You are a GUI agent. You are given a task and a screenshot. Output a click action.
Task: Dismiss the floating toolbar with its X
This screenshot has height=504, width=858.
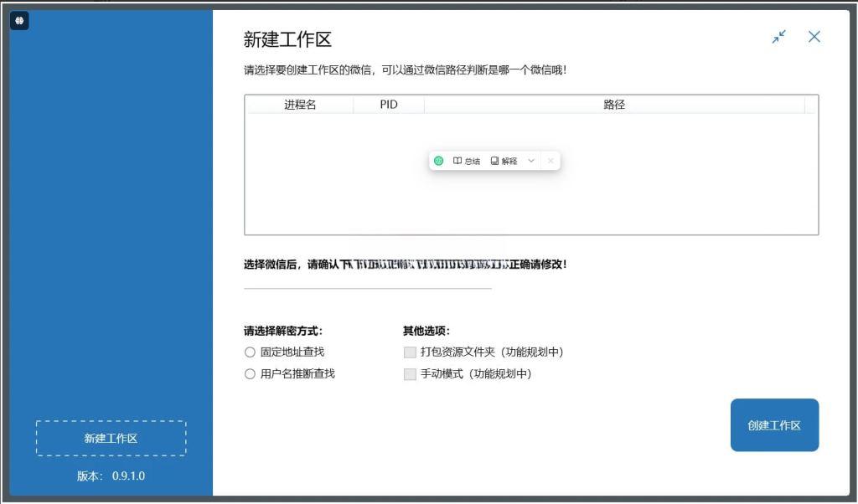(550, 161)
